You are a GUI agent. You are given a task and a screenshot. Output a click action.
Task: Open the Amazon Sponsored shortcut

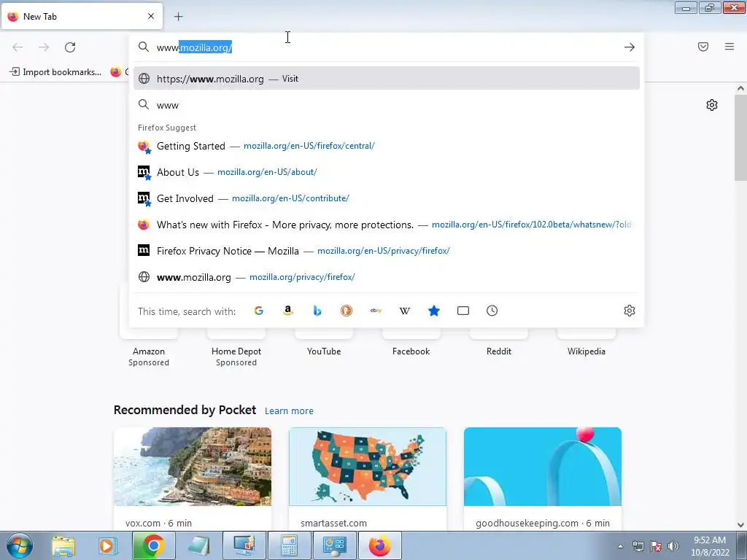tap(149, 351)
